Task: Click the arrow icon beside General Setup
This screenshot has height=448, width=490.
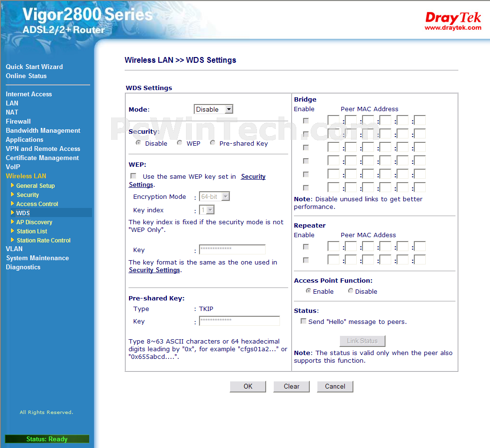Action: (12, 185)
